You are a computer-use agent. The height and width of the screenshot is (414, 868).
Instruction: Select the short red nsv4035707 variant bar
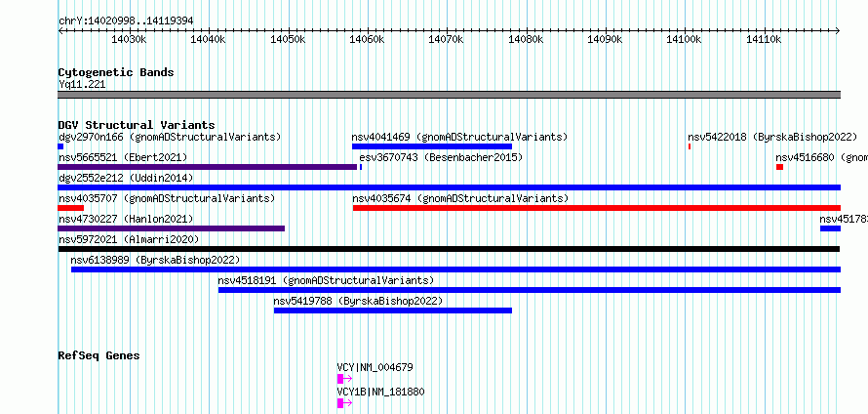[71, 208]
